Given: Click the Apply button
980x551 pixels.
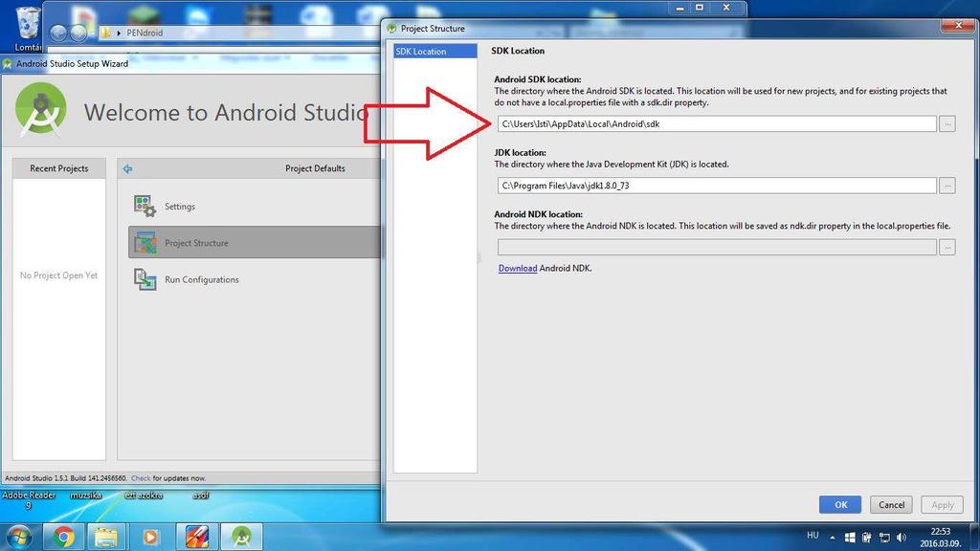Looking at the screenshot, I should pyautogui.click(x=943, y=505).
